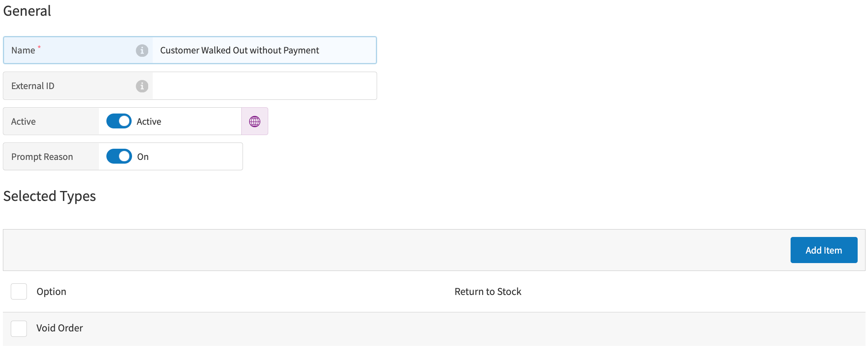Toggle the Active switch off
The height and width of the screenshot is (348, 868).
[119, 121]
